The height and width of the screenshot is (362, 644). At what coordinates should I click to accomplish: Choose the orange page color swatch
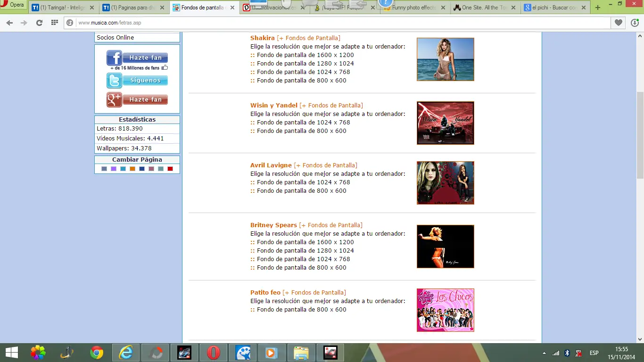pos(132,169)
